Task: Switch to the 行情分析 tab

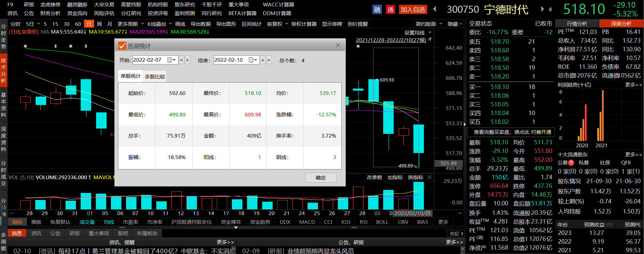Action: pos(577,24)
